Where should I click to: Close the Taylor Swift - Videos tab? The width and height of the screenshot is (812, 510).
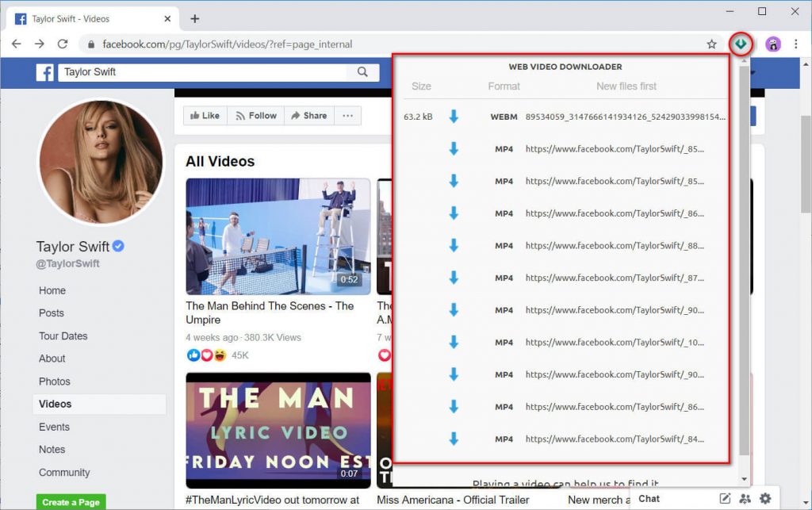[x=167, y=19]
